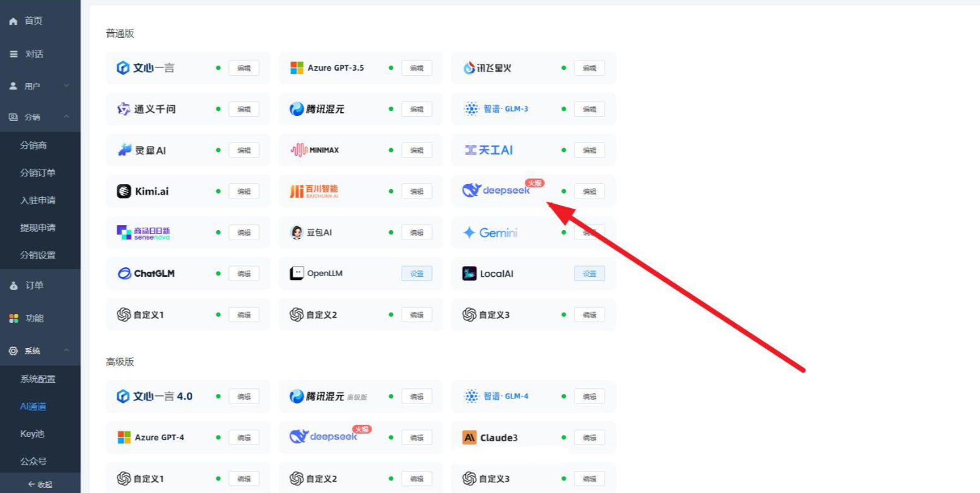Toggle green status dot for 腾讯混元 in 普通版
The height and width of the screenshot is (493, 980).
391,109
